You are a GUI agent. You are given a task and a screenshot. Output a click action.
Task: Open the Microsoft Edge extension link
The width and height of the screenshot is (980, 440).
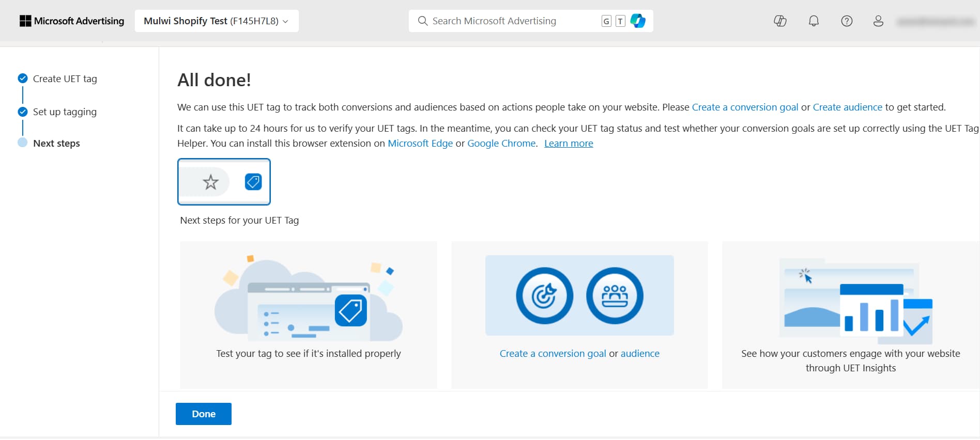[x=420, y=143]
